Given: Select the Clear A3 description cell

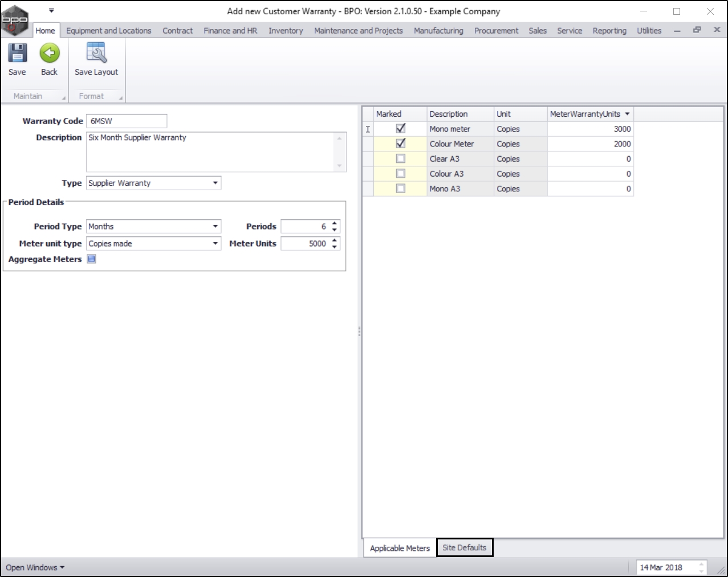Looking at the screenshot, I should point(460,159).
